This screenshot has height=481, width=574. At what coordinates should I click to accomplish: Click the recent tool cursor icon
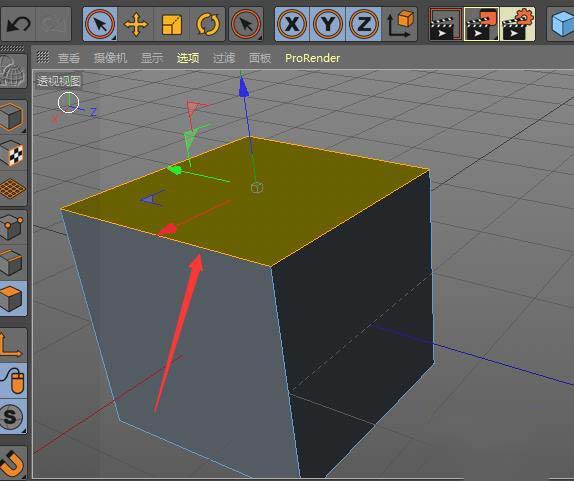coord(246,24)
